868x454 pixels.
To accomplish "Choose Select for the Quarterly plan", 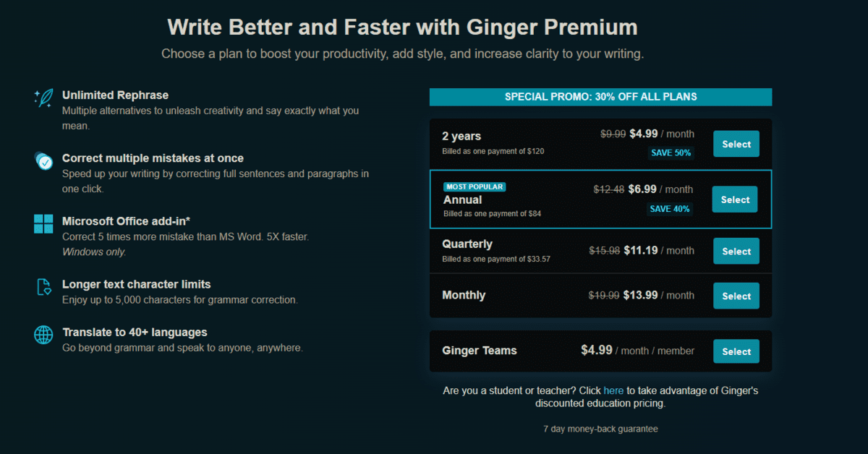I will (736, 252).
